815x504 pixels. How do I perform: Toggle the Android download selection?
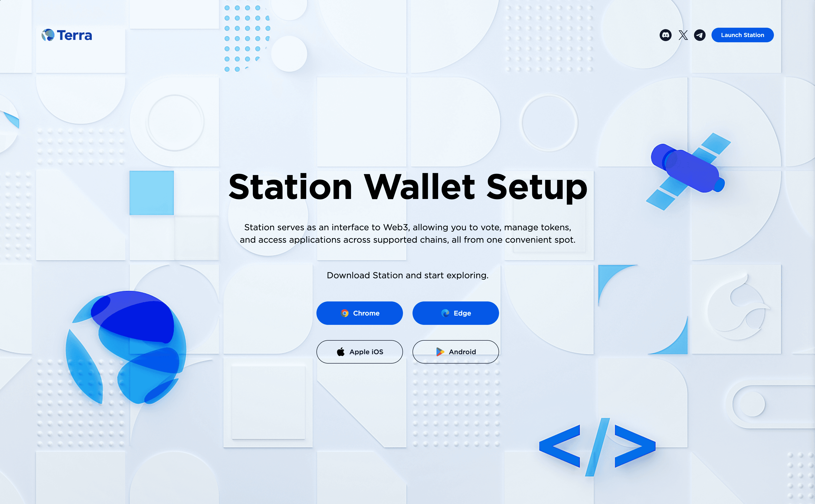[x=456, y=352]
